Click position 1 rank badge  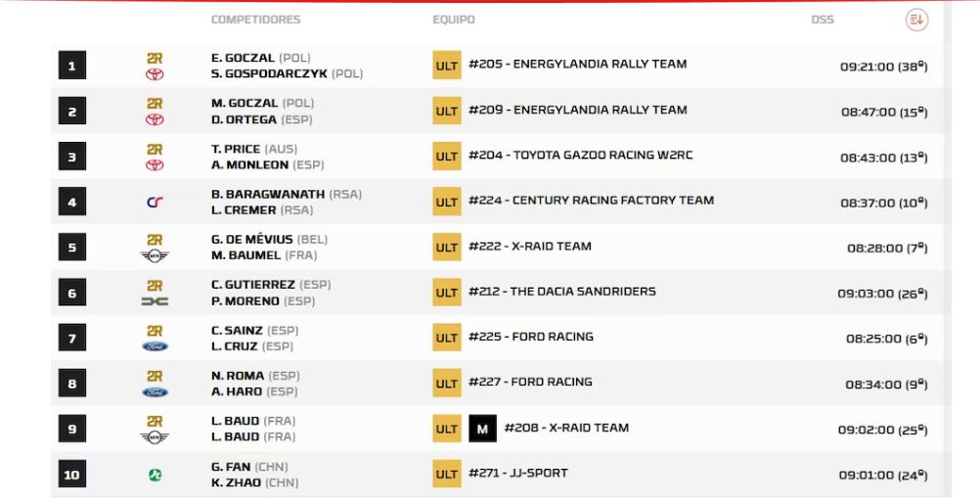click(71, 67)
